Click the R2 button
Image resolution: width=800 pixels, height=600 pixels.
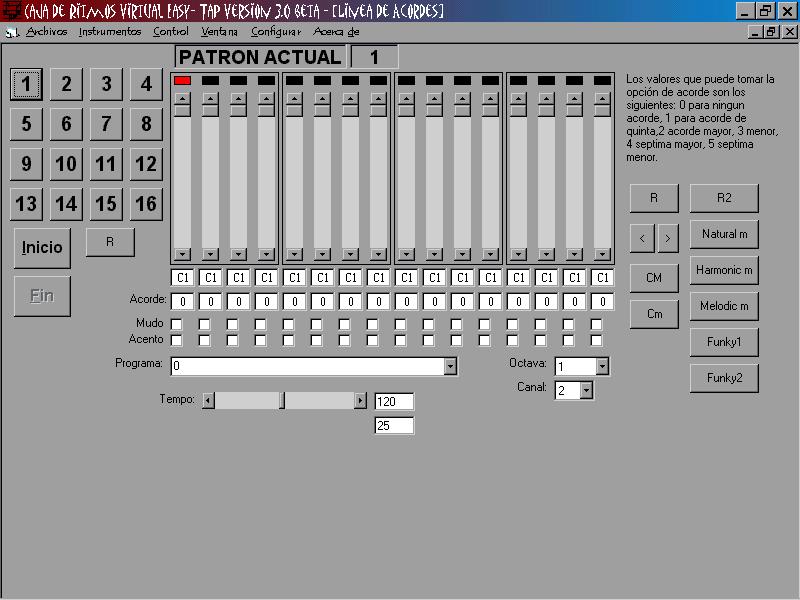coord(724,198)
